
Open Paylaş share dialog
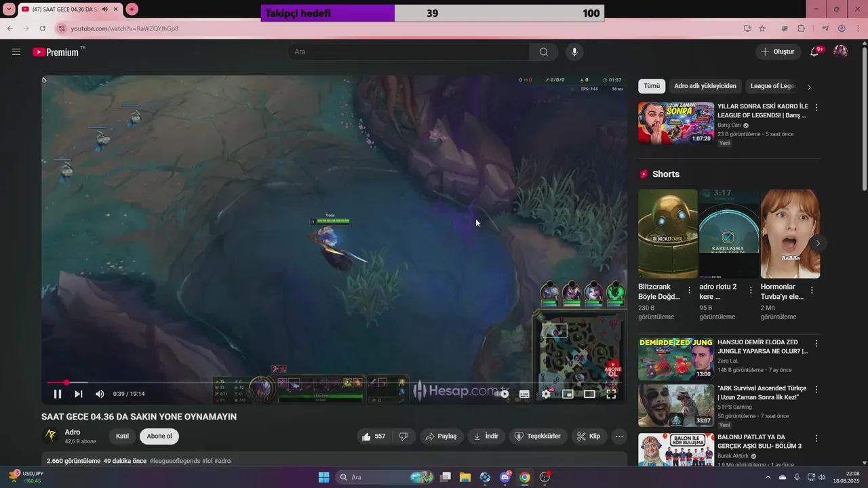tap(441, 436)
